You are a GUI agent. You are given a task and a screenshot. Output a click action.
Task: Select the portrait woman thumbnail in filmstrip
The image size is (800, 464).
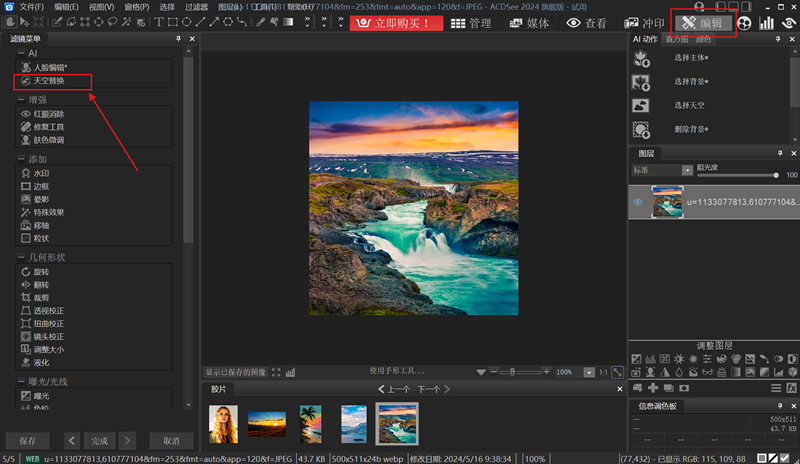[x=223, y=423]
